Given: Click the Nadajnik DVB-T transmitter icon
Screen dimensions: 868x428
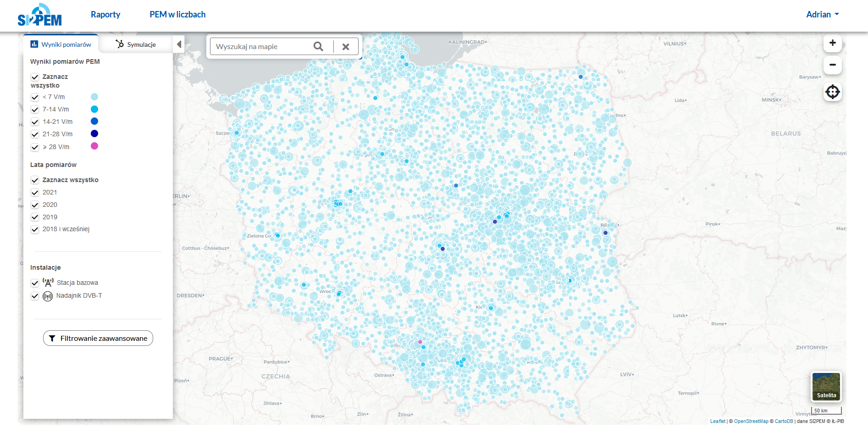Looking at the screenshot, I should click(x=47, y=296).
